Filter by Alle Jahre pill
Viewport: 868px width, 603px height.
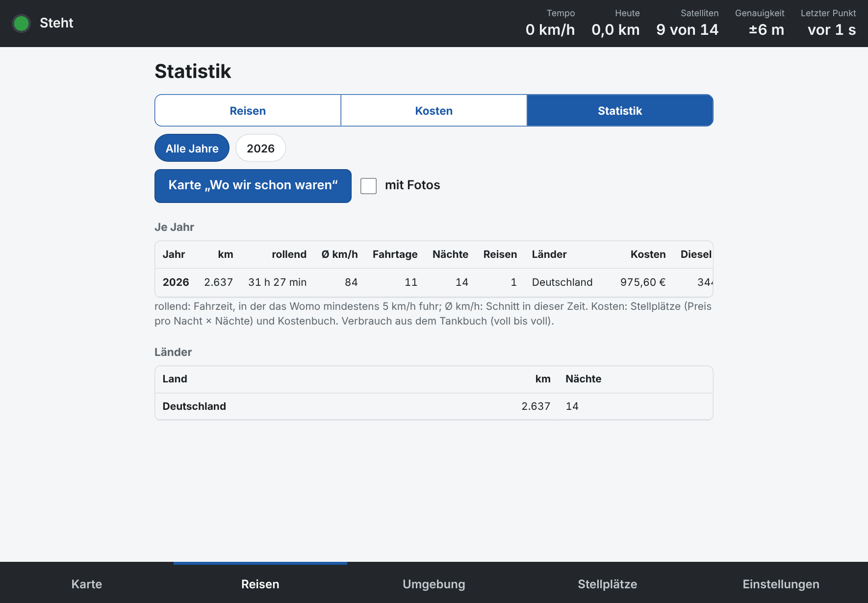(192, 148)
